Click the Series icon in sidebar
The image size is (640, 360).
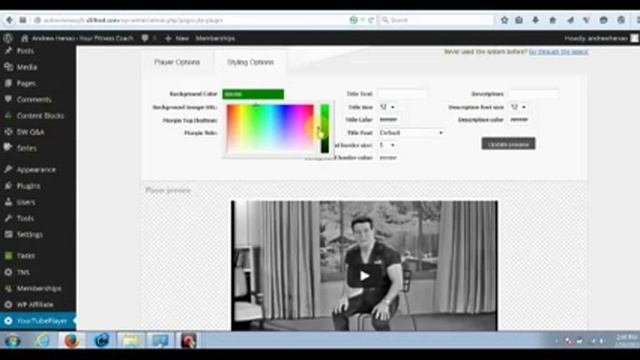pyautogui.click(x=8, y=148)
